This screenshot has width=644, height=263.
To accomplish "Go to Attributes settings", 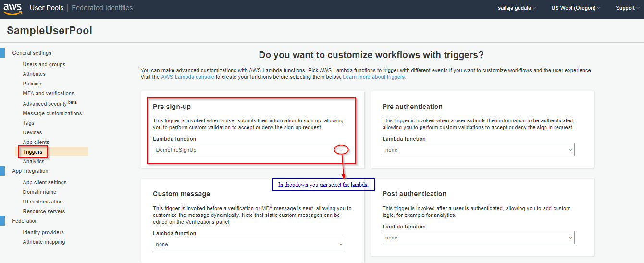I will coord(34,74).
